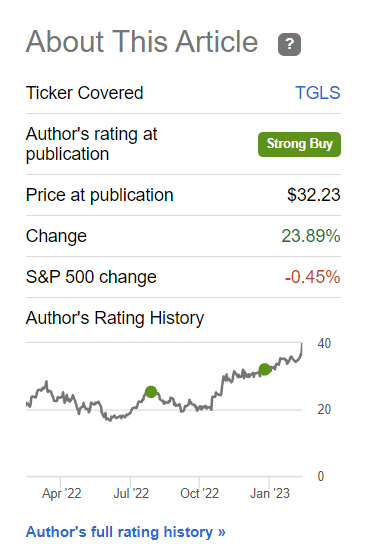Click the Apr '22 axis label
370x560 pixels.
coord(61,494)
